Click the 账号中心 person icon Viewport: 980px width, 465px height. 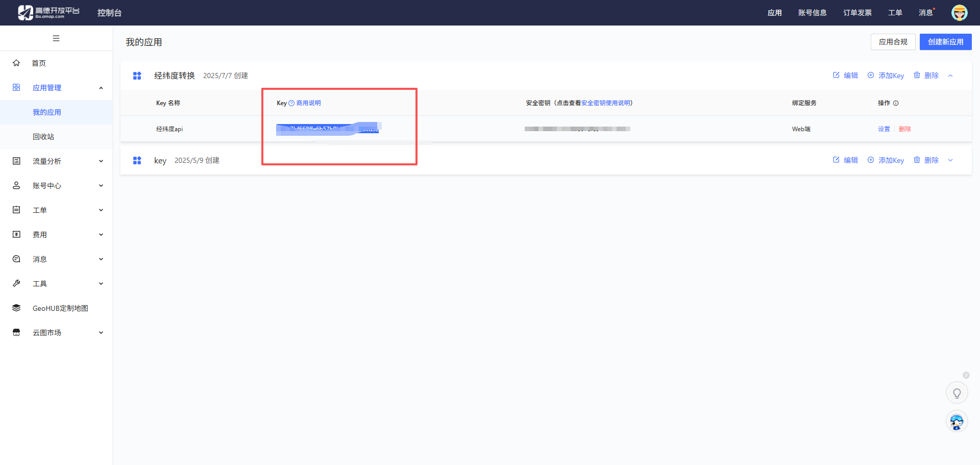pos(16,185)
